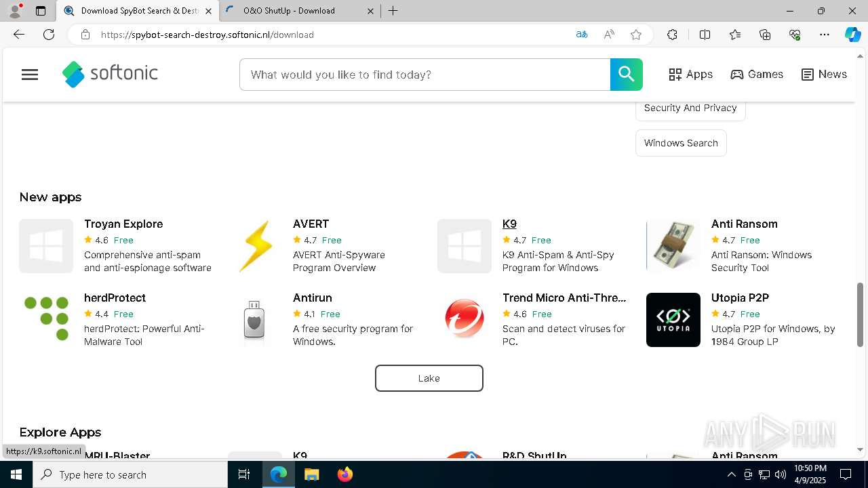Viewport: 868px width, 488px height.
Task: Click the AVERT lightning bolt icon
Action: tap(255, 246)
